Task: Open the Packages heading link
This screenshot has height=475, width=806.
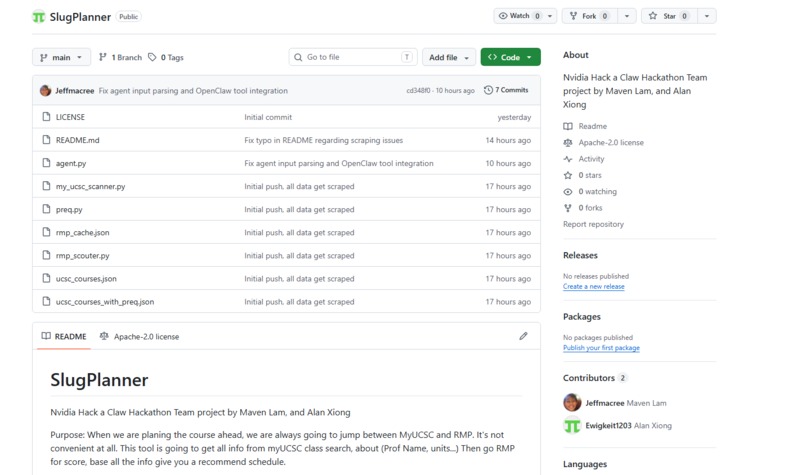Action: (x=581, y=317)
